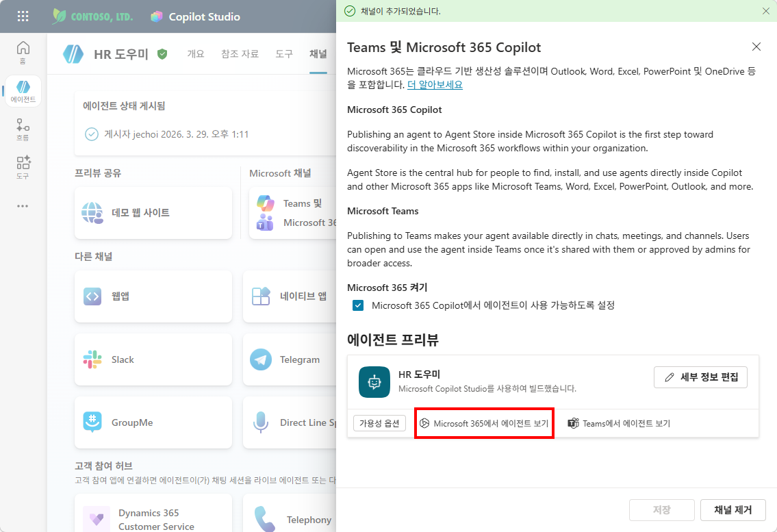Image resolution: width=777 pixels, height=532 pixels.
Task: Click the Slack channel label
Action: tap(123, 359)
